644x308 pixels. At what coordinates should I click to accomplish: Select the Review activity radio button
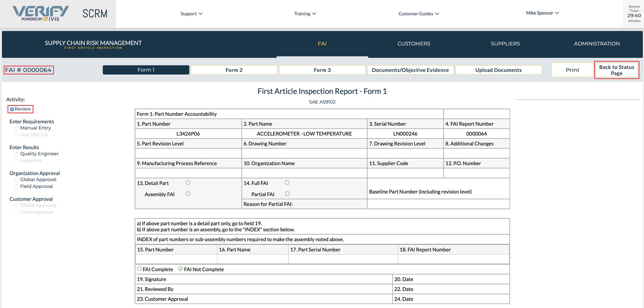click(x=12, y=109)
